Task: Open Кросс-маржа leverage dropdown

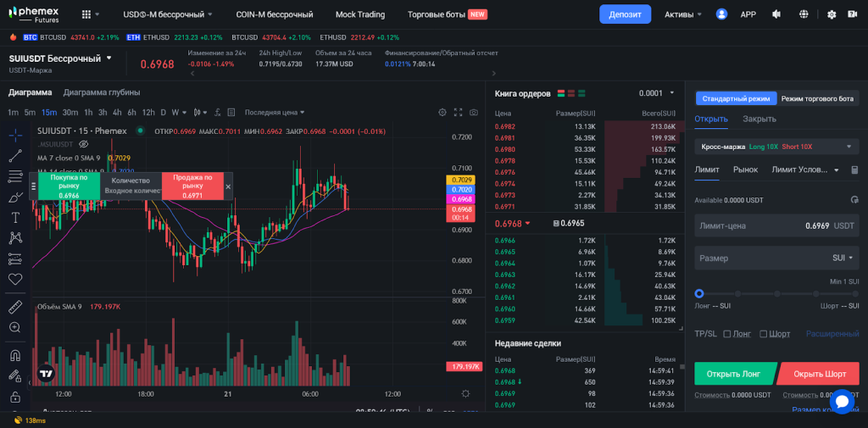Action: (x=776, y=147)
